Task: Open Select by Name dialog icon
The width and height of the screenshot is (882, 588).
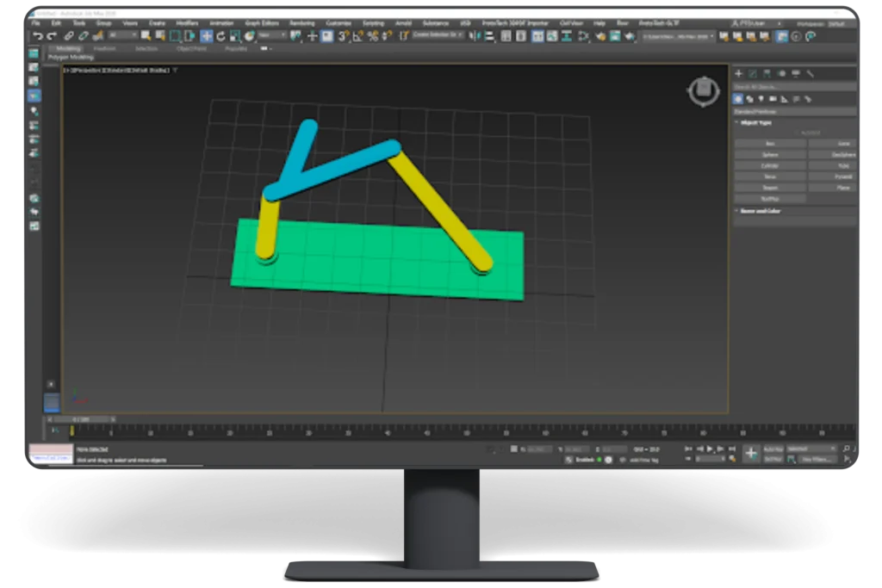Action: [159, 35]
